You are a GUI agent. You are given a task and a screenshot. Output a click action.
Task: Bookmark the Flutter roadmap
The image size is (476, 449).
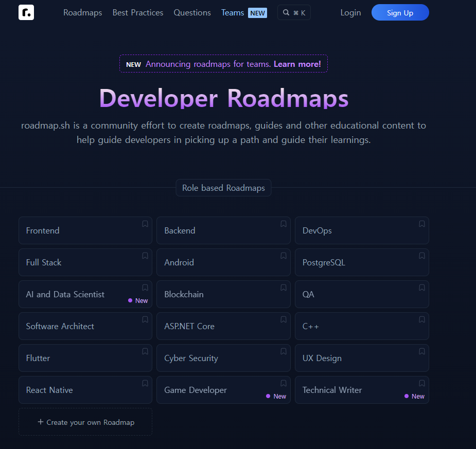coord(145,351)
